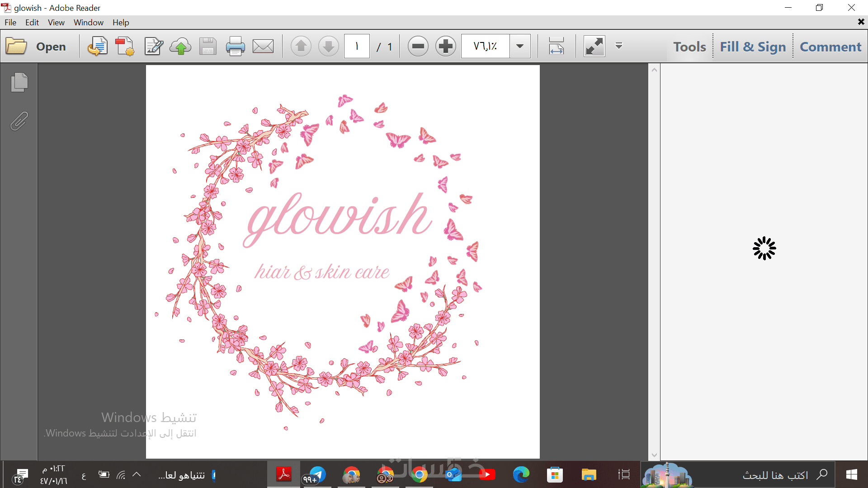The width and height of the screenshot is (868, 488).
Task: Click the page number input field
Action: pyautogui.click(x=357, y=46)
